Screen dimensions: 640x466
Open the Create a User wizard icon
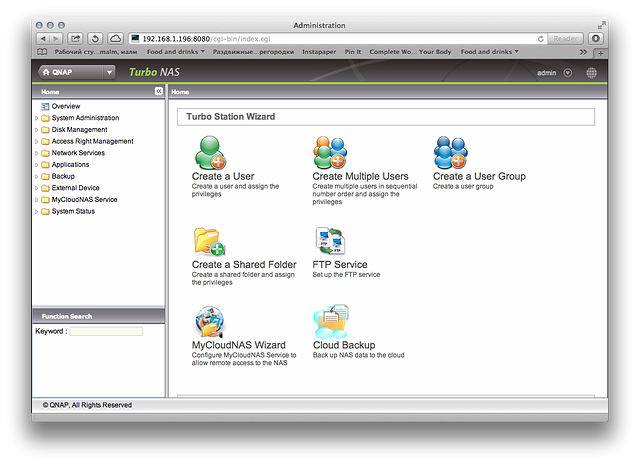click(210, 153)
